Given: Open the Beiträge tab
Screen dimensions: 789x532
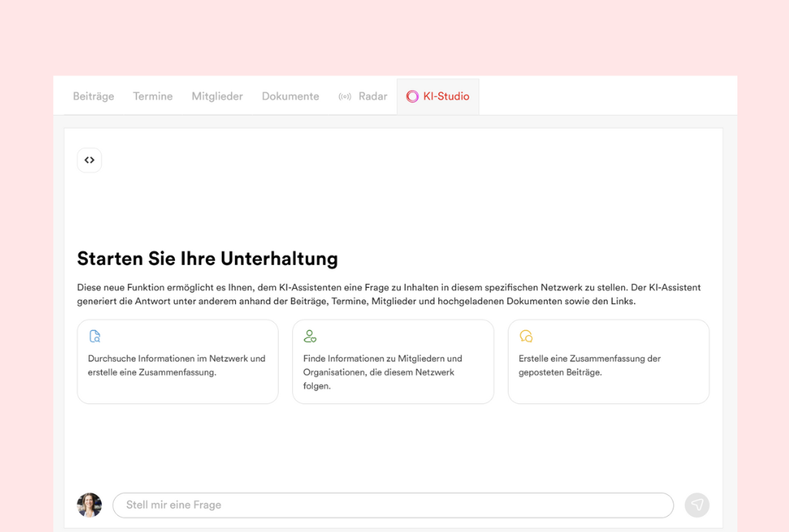Looking at the screenshot, I should 93,96.
